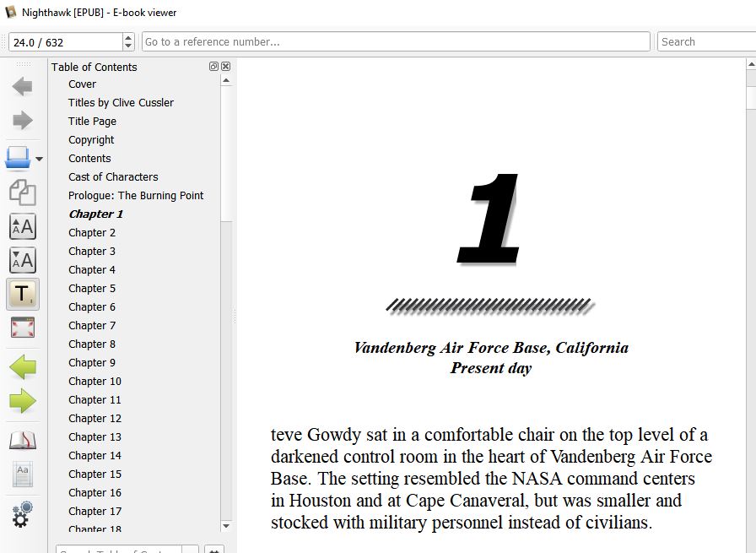Click Table of Contents scrollbar up arrow
Image resolution: width=756 pixels, height=553 pixels.
point(226,80)
